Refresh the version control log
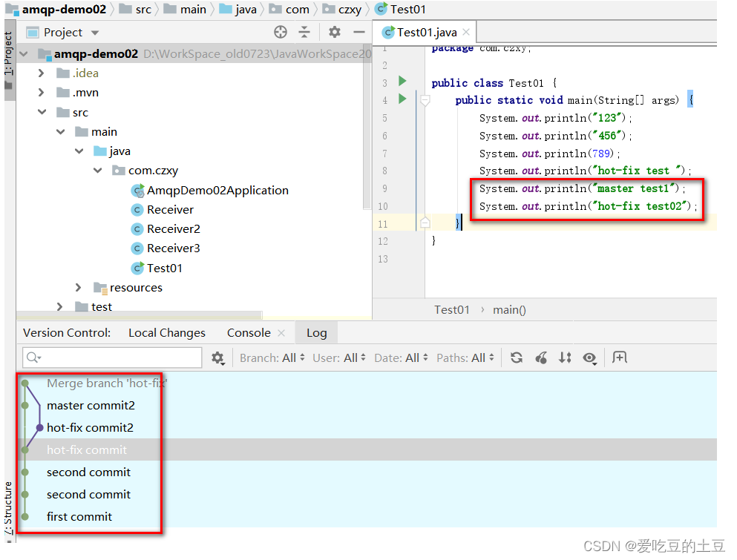The height and width of the screenshot is (560, 737). (517, 358)
